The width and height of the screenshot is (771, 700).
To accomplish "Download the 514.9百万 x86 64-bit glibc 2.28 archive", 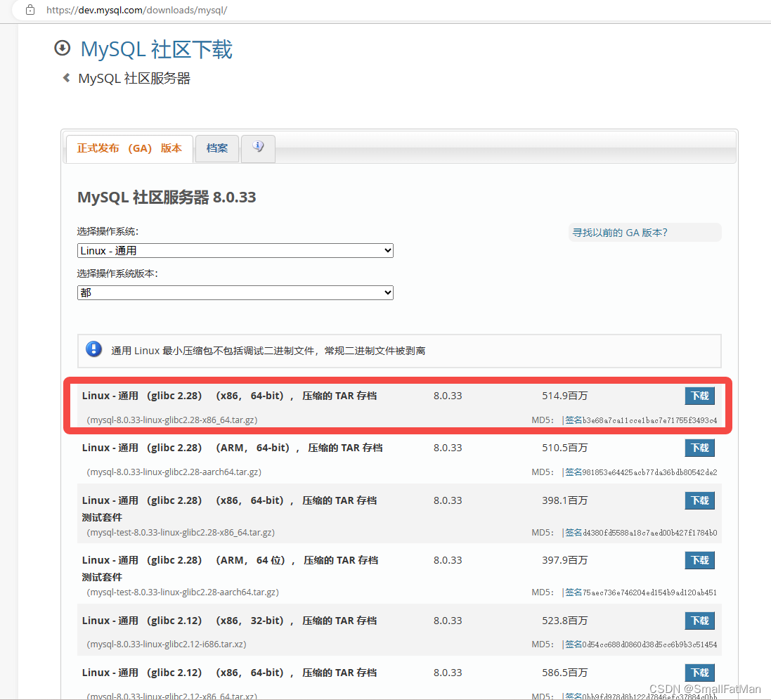I will click(x=699, y=396).
